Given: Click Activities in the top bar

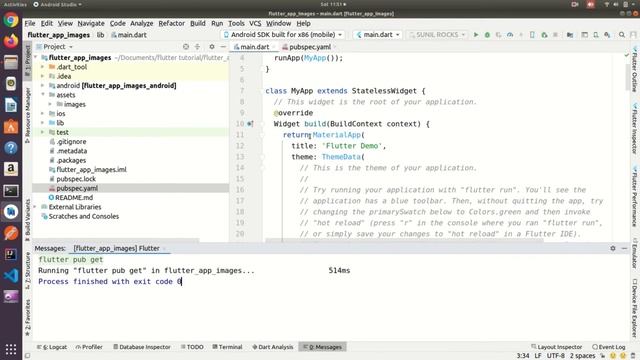Looking at the screenshot, I should [15, 4].
